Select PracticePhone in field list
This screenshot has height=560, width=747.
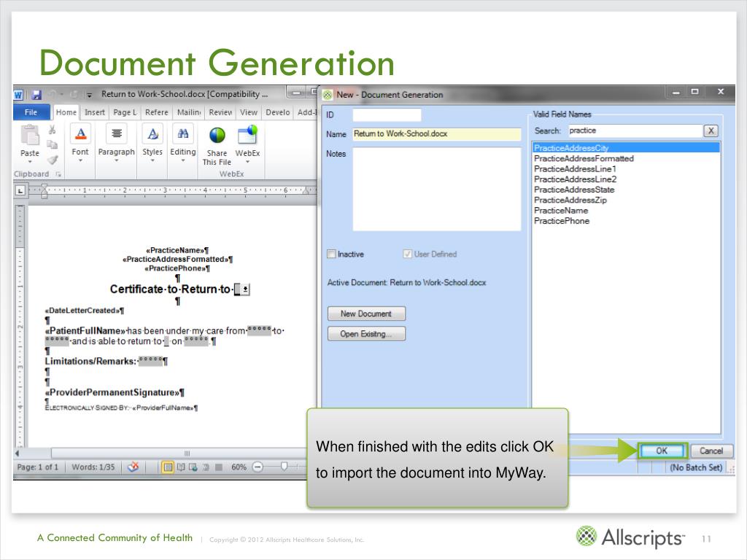626,221
